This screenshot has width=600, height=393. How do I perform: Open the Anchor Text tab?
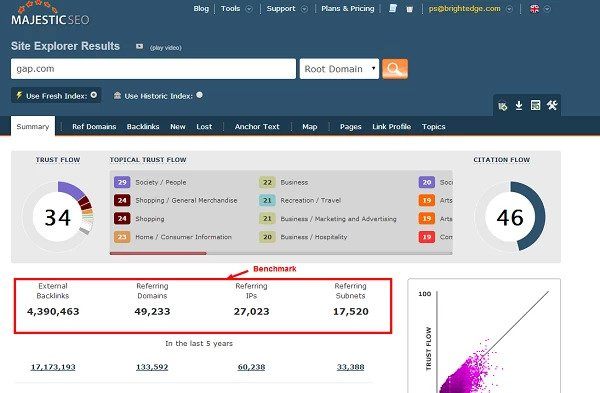[257, 127]
